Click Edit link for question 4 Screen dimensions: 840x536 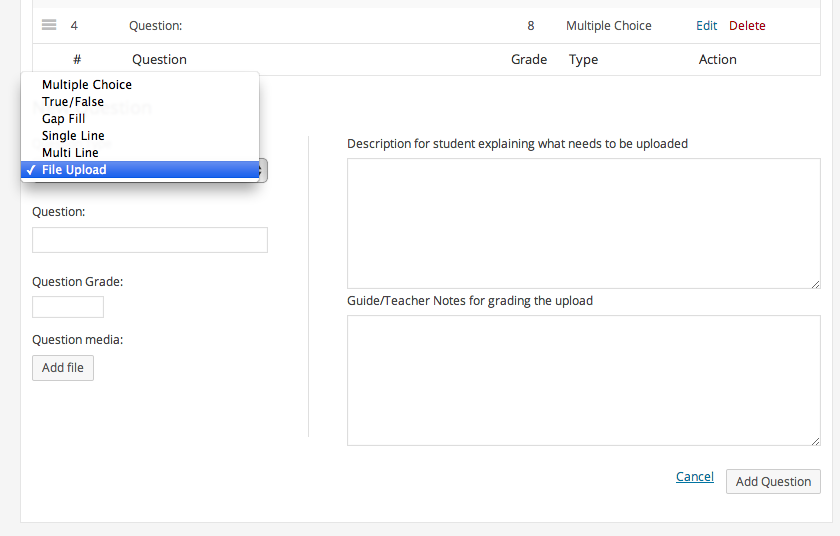tap(706, 26)
